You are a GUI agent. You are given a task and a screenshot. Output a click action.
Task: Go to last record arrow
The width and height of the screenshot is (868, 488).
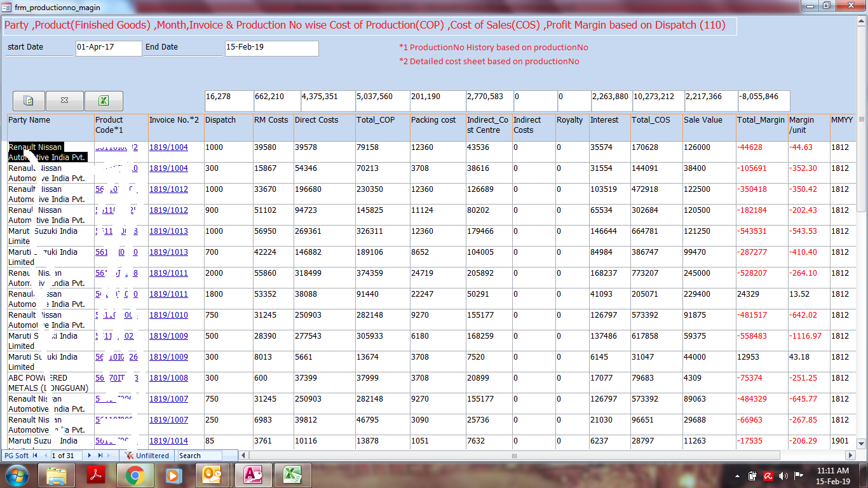coord(100,456)
